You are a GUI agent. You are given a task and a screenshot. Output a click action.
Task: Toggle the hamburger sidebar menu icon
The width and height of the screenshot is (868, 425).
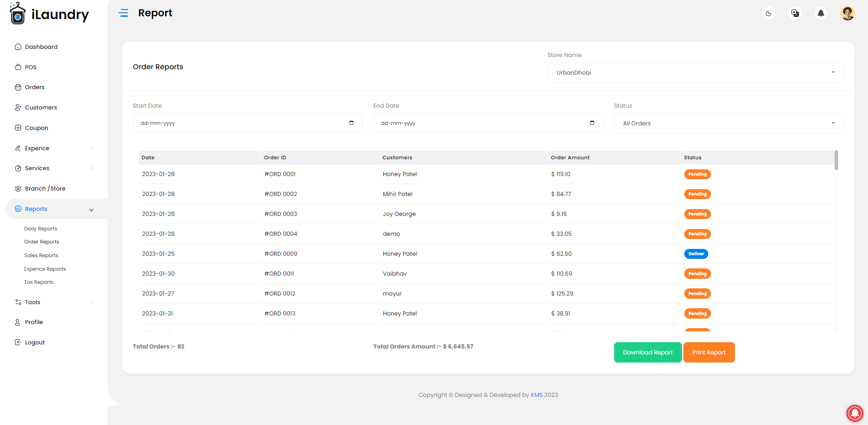(124, 13)
